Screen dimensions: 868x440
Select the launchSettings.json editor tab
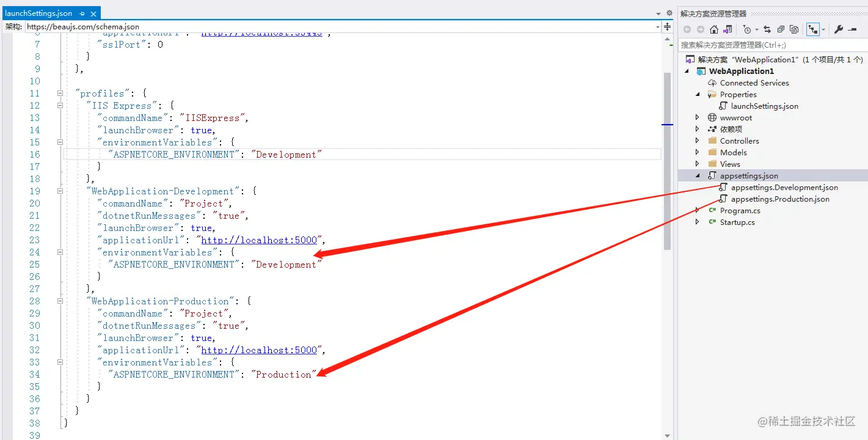pos(37,12)
